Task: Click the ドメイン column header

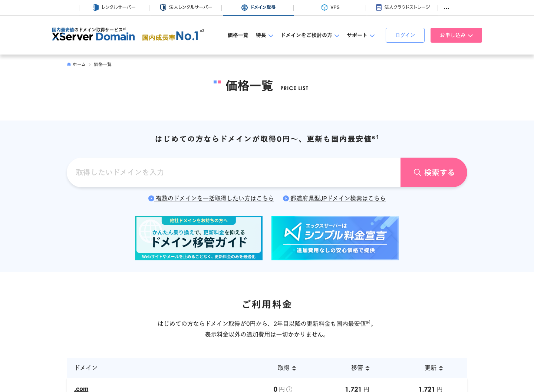Action: [86, 368]
